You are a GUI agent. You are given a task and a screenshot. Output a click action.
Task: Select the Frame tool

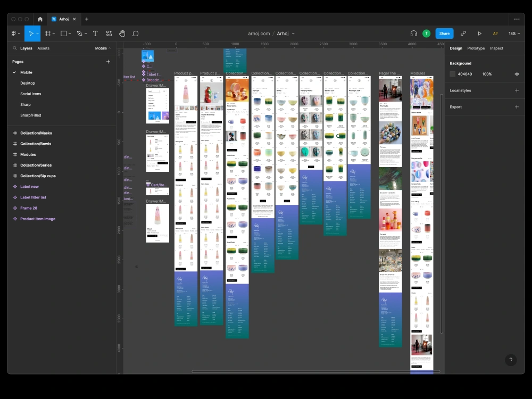[x=48, y=34]
